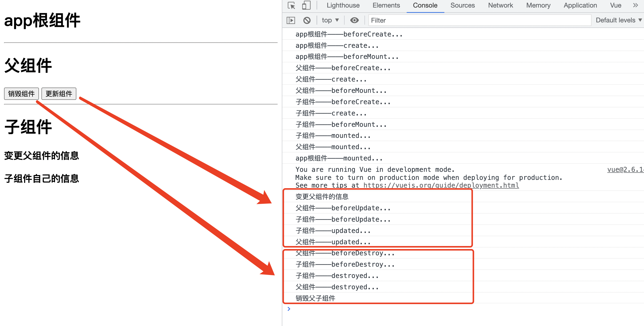Toggle the device toolbar icon
This screenshot has height=326, width=644.
[306, 6]
